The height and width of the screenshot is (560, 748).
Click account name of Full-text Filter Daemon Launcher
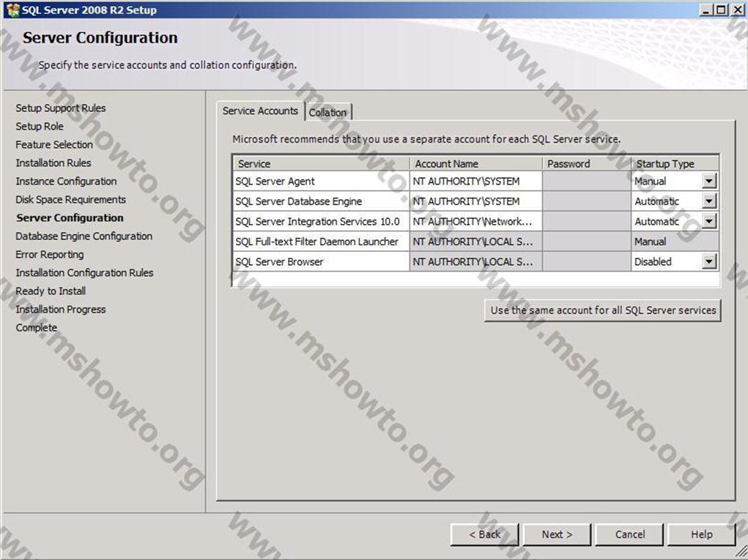[x=475, y=242]
